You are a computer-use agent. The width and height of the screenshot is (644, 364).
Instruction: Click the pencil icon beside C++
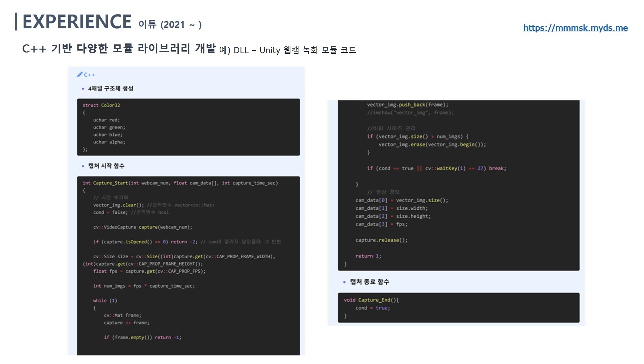pos(80,74)
